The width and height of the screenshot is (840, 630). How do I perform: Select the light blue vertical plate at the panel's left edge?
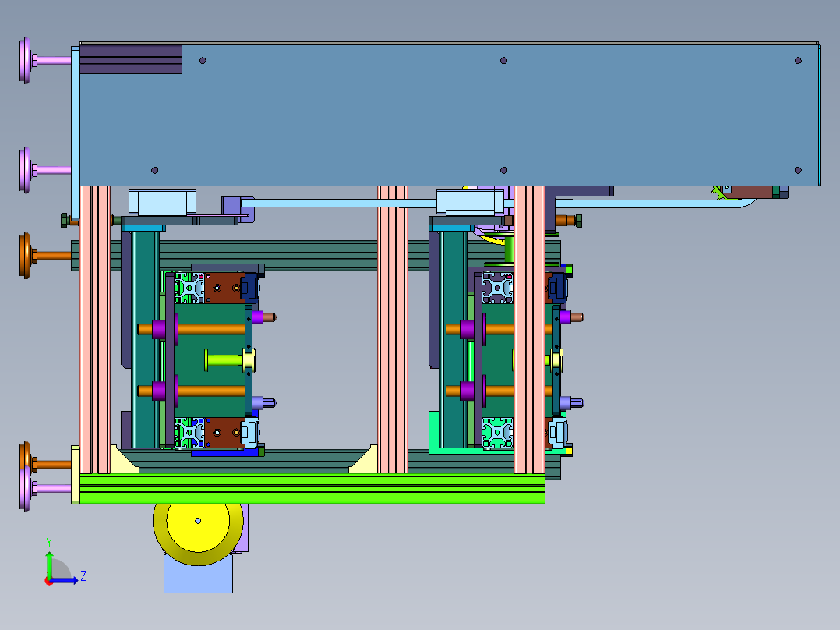(x=76, y=133)
